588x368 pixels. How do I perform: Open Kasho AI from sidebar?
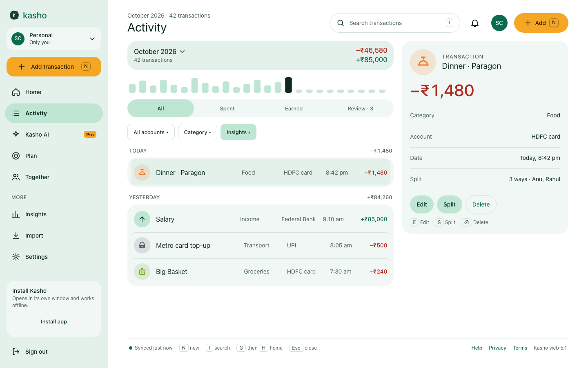point(54,135)
